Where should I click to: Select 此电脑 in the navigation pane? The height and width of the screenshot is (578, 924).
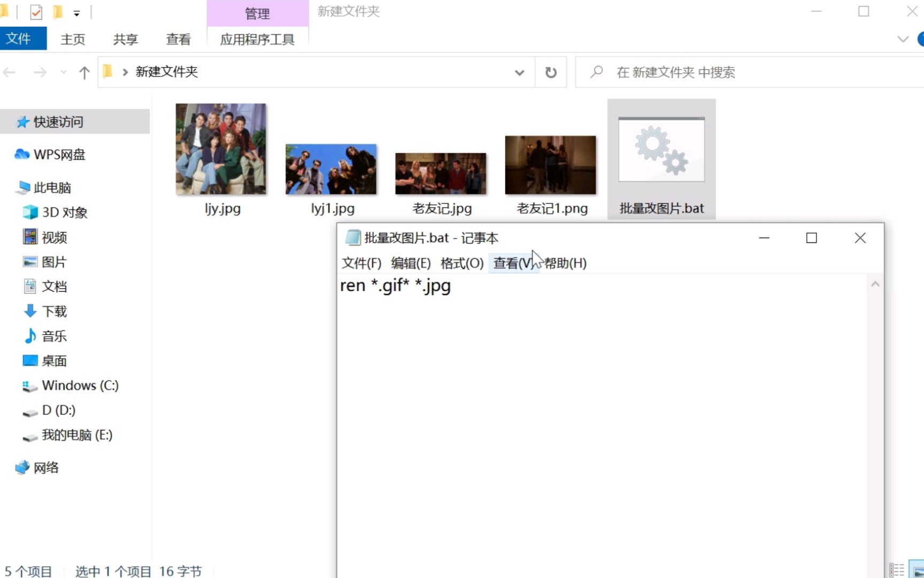point(52,188)
